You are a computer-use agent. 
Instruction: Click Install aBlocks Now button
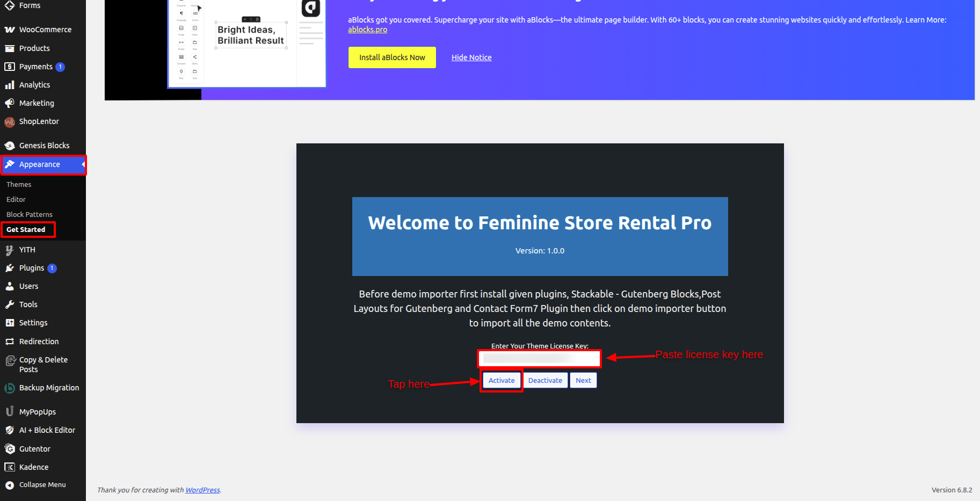pyautogui.click(x=392, y=57)
